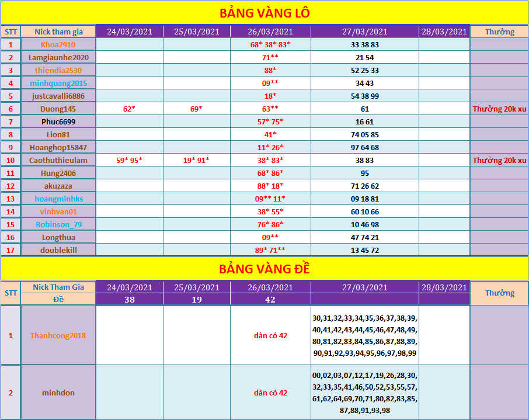Click cell '89* 71**'
Image resolution: width=529 pixels, height=420 pixels.
pos(270,250)
